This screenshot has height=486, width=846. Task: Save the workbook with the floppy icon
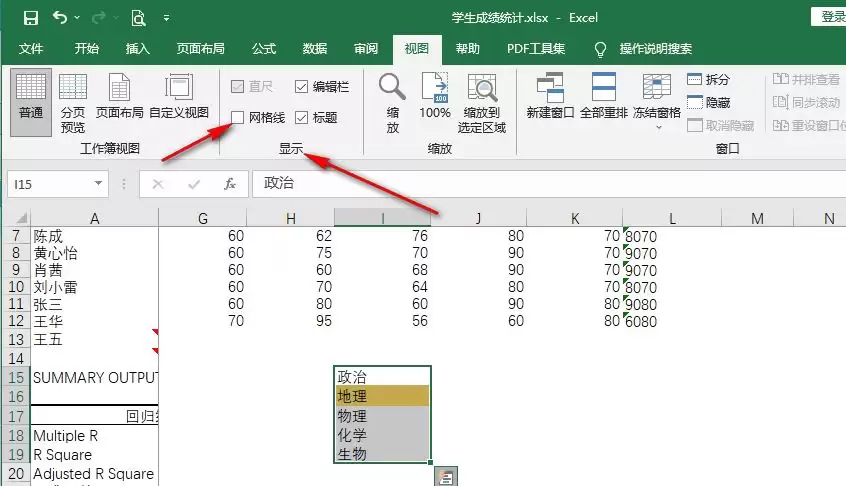point(31,18)
